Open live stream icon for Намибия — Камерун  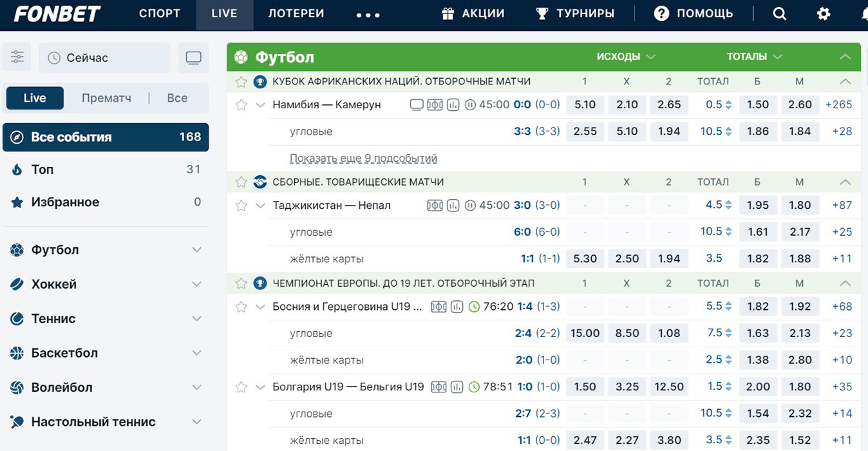(417, 104)
